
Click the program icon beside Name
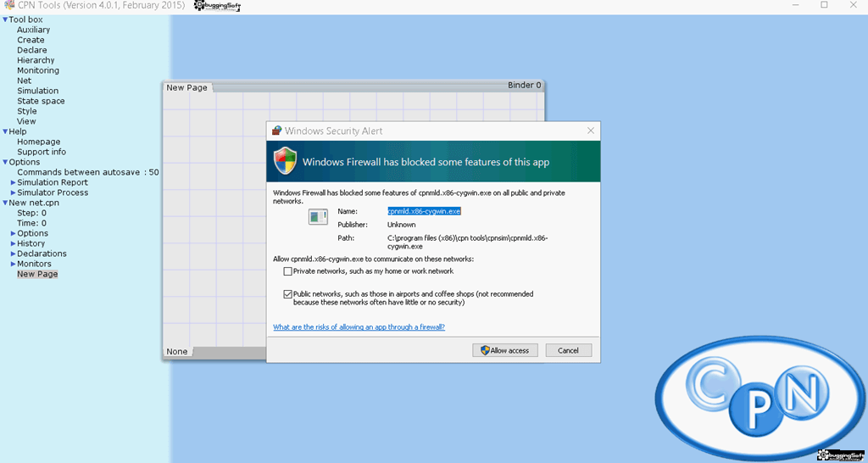pos(318,216)
